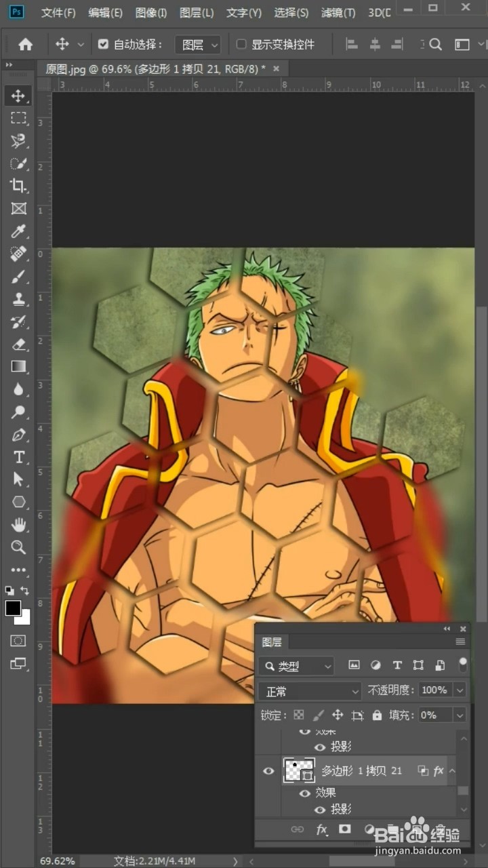Open the 选择(S) menu
The height and width of the screenshot is (868, 488).
click(291, 13)
